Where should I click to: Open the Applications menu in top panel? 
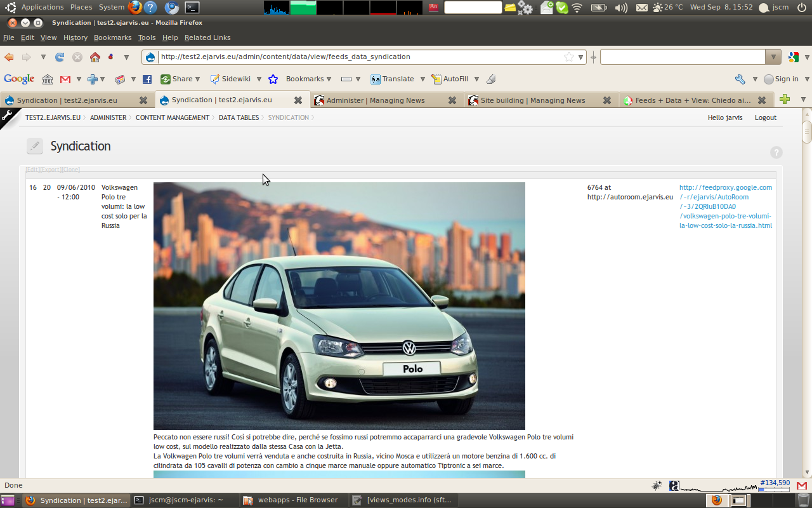[x=43, y=8]
